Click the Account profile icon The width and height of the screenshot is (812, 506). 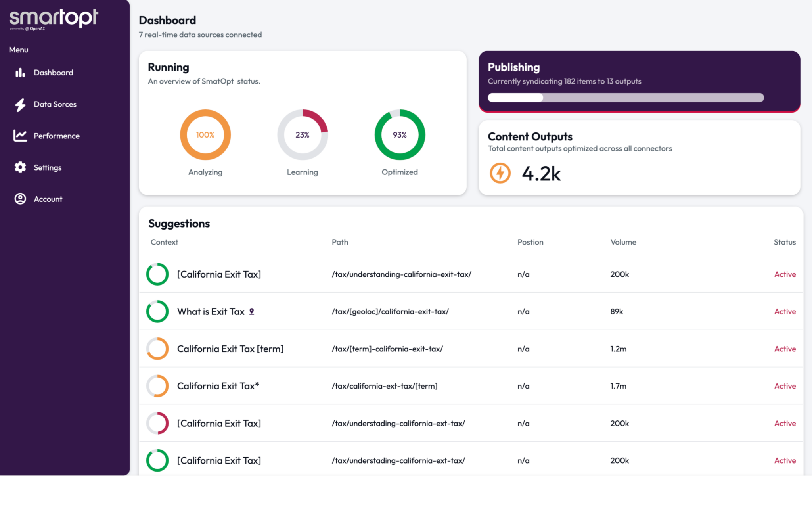tap(20, 199)
